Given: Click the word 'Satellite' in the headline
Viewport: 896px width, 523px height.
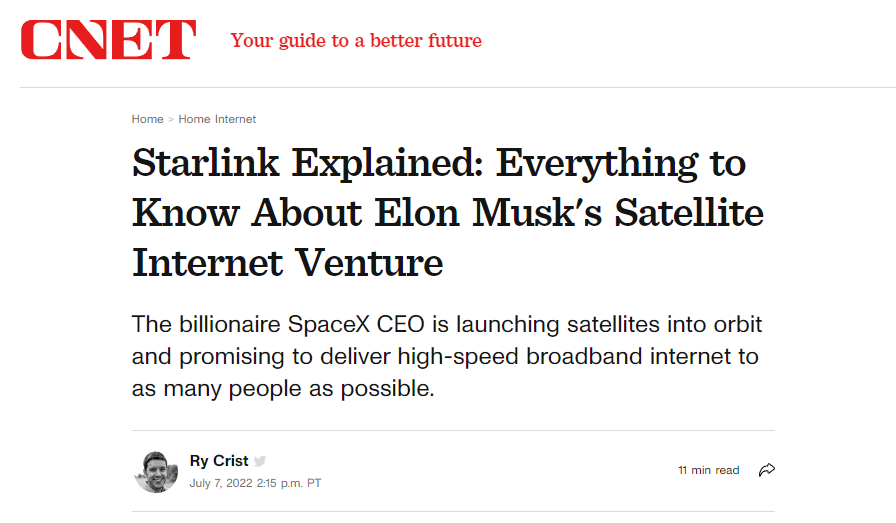Looking at the screenshot, I should pos(689,213).
